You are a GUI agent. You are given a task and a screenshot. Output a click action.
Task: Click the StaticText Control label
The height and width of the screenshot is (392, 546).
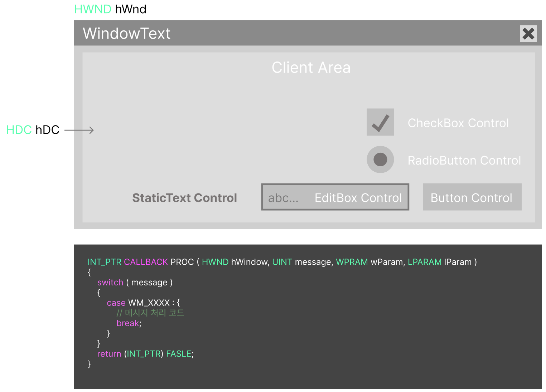click(184, 198)
